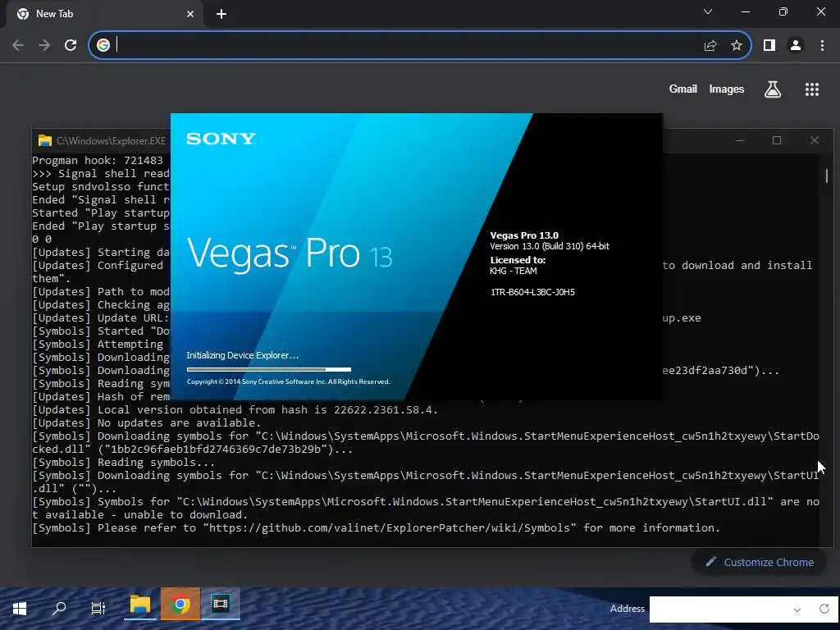Switch to Vegas Pro taskbar icon
Viewport: 840px width, 630px height.
pos(220,605)
